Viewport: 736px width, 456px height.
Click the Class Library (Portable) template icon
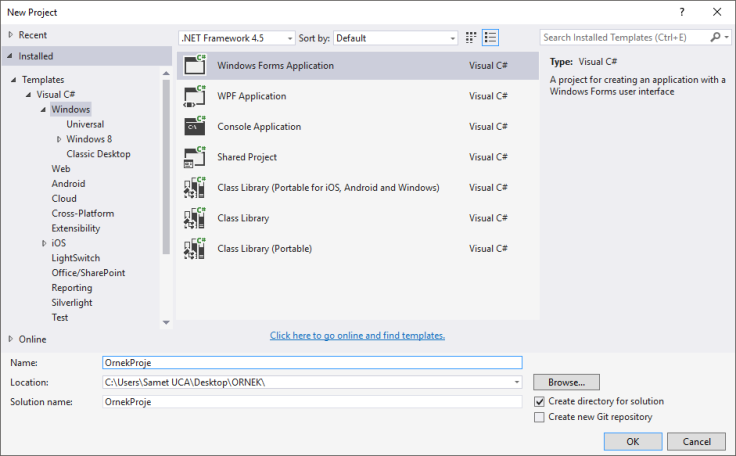click(195, 248)
